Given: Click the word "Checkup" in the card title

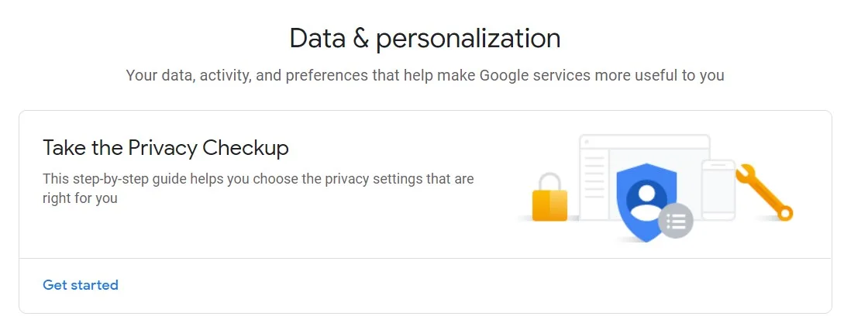Looking at the screenshot, I should (x=246, y=147).
